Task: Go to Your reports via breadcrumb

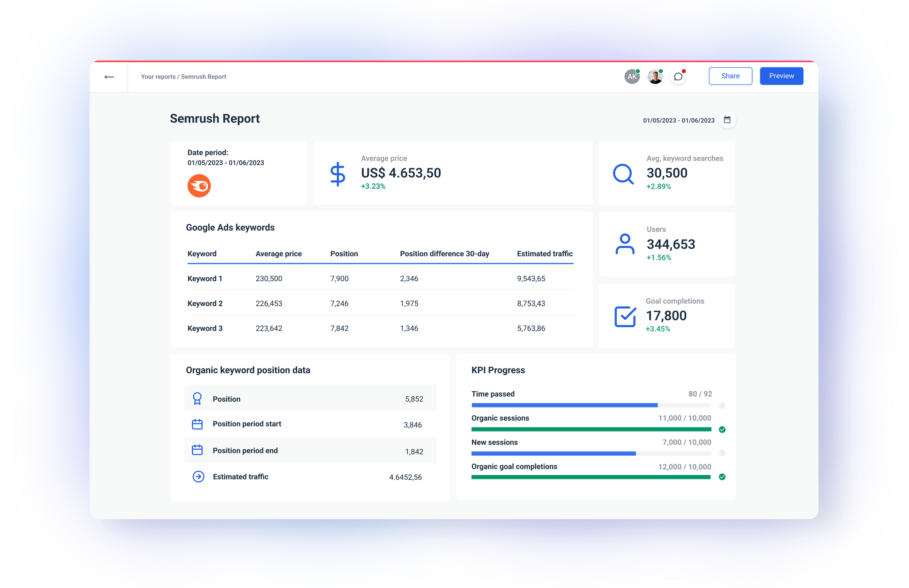Action: click(x=158, y=76)
